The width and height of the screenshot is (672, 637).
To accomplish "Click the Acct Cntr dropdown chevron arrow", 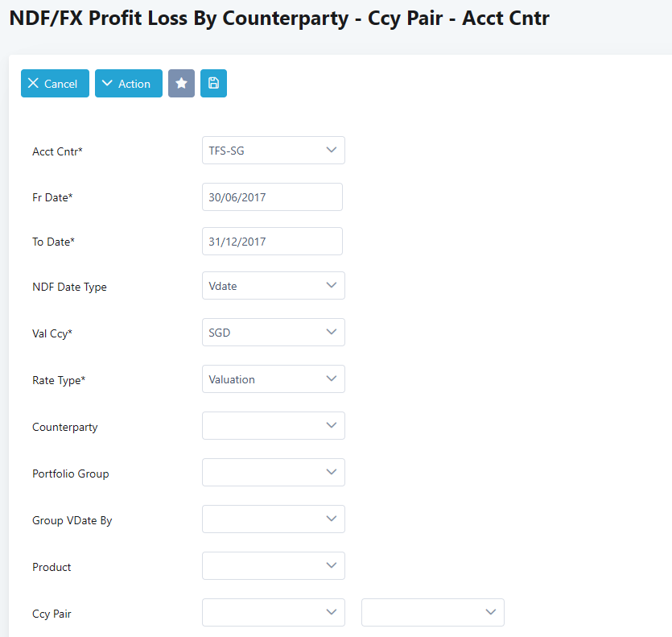I will pos(331,150).
